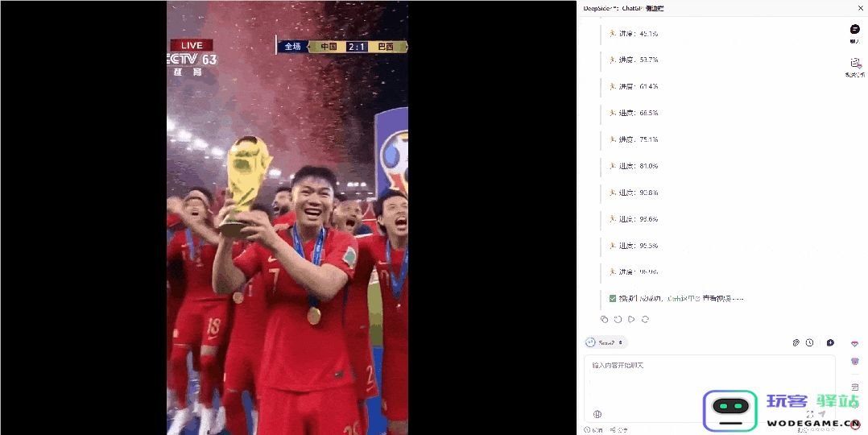
Task: Click the purple shirt icon in the sidebar
Action: tap(855, 362)
